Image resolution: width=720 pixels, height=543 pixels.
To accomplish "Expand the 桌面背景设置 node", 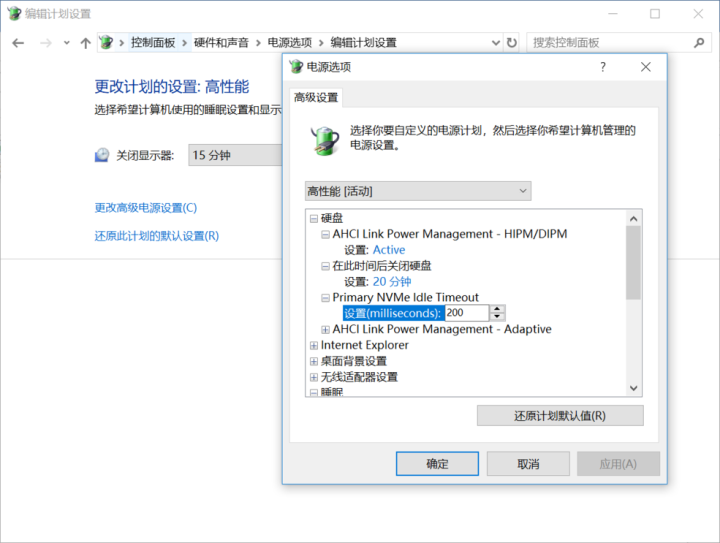I will 314,361.
